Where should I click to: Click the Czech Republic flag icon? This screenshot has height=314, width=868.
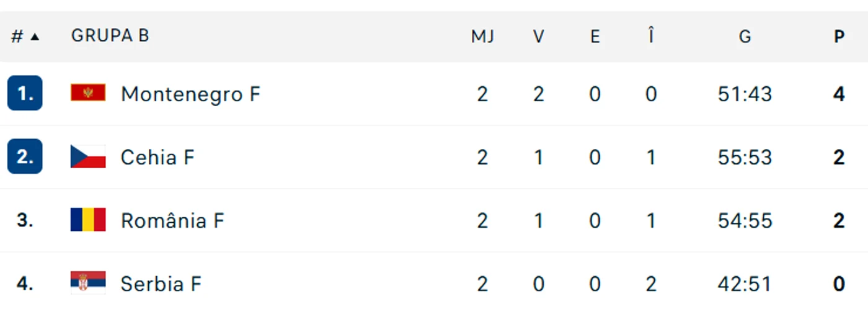click(88, 156)
